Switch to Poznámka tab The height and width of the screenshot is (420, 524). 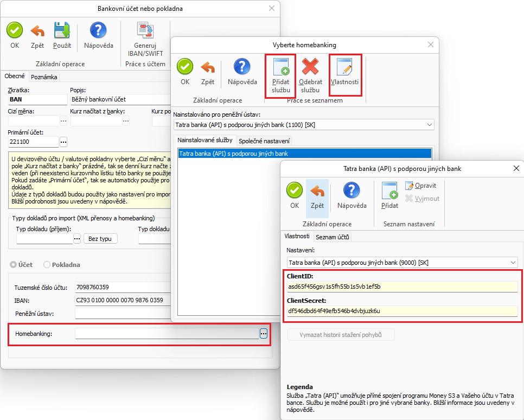point(44,77)
